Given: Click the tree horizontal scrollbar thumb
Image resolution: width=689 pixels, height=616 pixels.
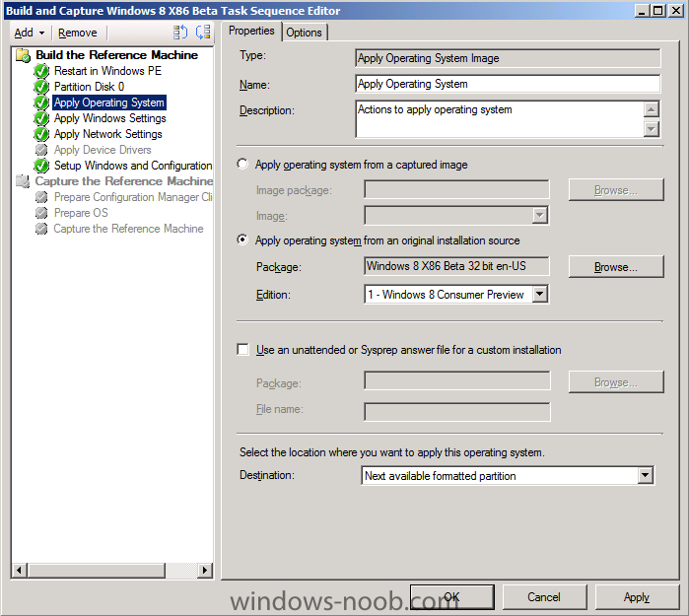Looking at the screenshot, I should click(97, 571).
